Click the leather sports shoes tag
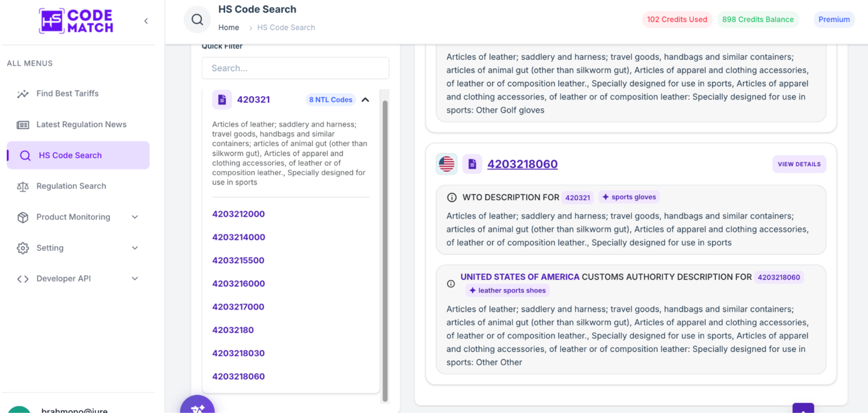Screen dimensions: 868x413 point(507,290)
